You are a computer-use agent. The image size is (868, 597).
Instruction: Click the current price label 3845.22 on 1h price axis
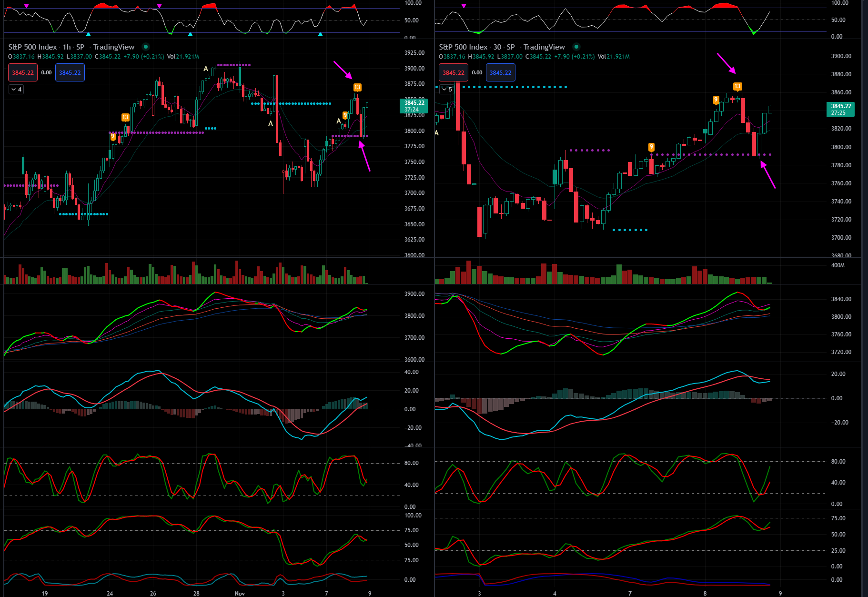[414, 106]
